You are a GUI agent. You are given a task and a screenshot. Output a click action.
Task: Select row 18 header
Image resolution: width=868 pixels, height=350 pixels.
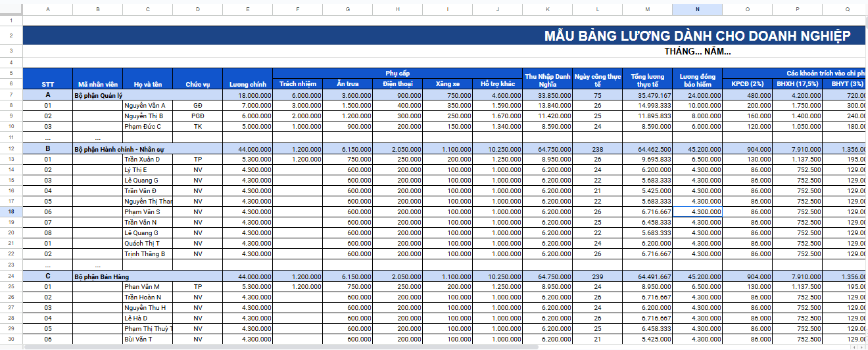pyautogui.click(x=11, y=211)
